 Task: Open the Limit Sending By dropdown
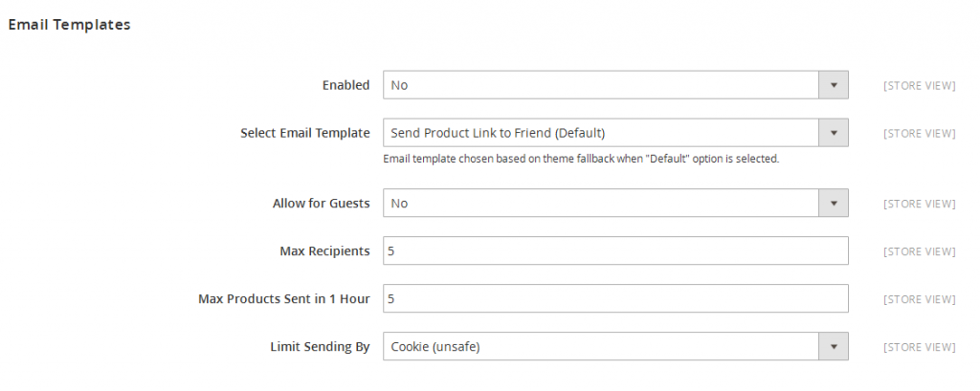[600, 347]
